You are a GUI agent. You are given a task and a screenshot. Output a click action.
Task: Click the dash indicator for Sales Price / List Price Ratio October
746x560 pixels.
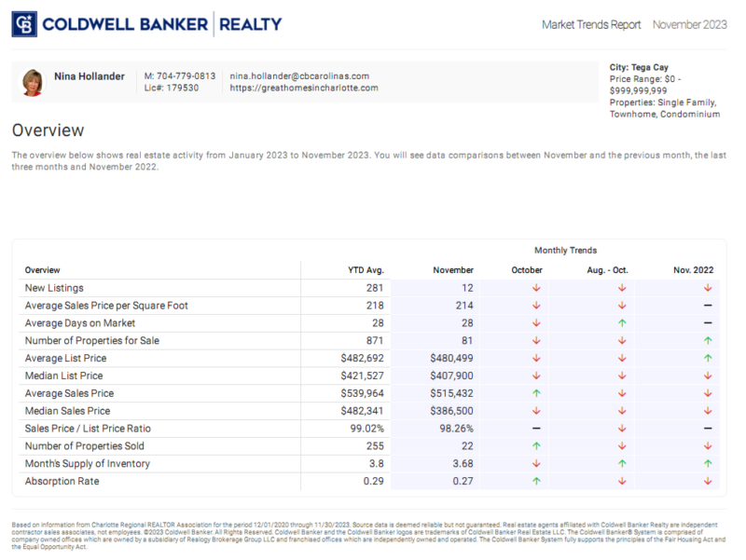pyautogui.click(x=535, y=428)
